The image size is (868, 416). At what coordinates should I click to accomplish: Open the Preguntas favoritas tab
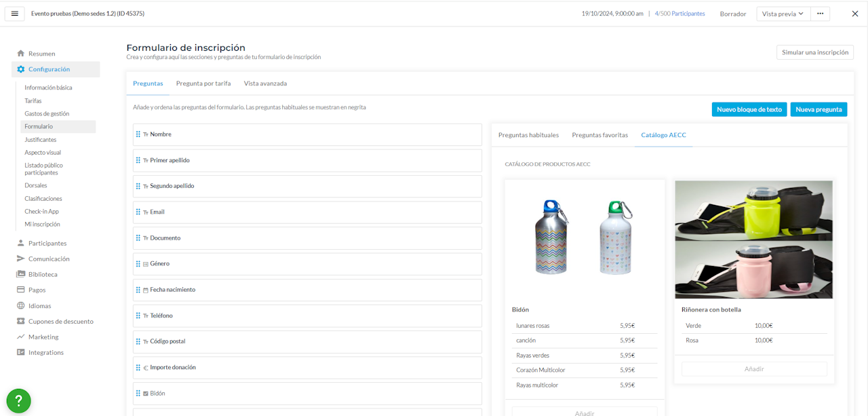click(599, 135)
